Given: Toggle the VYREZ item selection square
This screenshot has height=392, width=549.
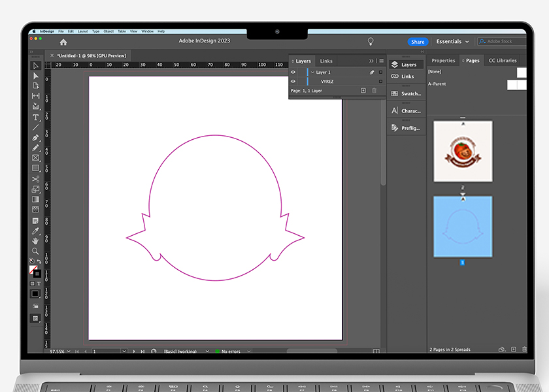Looking at the screenshot, I should tap(380, 81).
